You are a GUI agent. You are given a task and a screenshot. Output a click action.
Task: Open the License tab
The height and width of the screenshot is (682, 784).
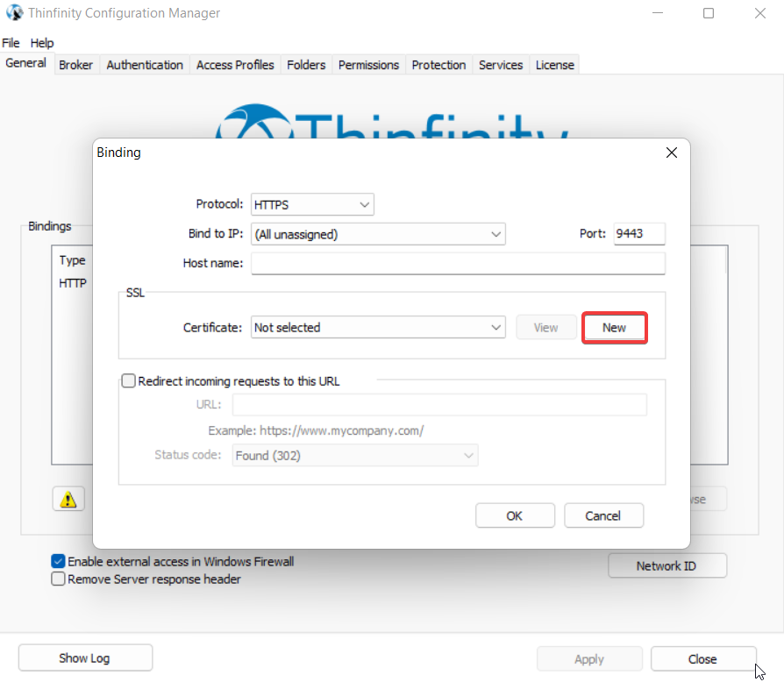[554, 65]
